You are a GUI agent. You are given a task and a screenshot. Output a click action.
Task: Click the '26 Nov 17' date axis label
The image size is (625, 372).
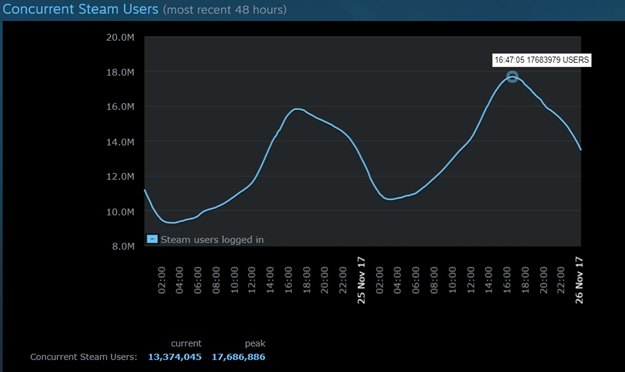[x=579, y=280]
